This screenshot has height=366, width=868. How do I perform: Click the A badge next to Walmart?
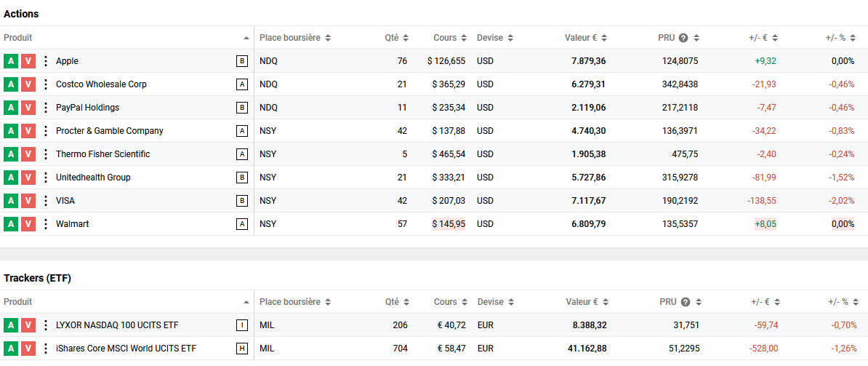[x=242, y=224]
